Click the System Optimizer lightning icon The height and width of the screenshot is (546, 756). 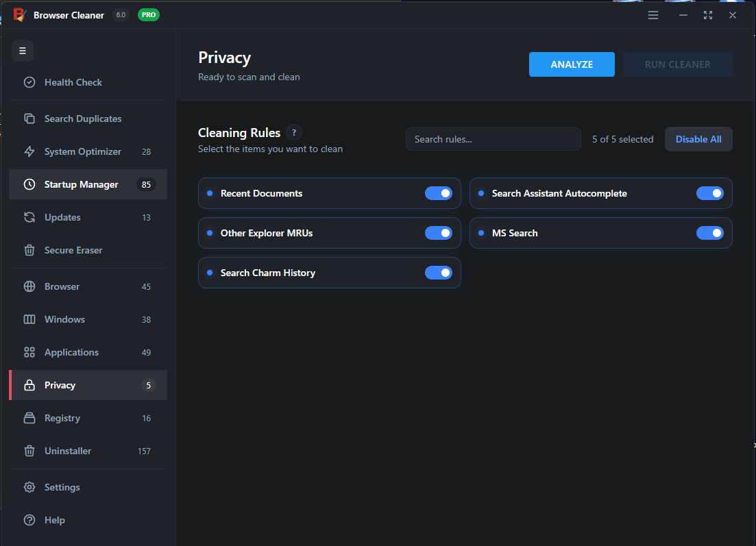(29, 151)
